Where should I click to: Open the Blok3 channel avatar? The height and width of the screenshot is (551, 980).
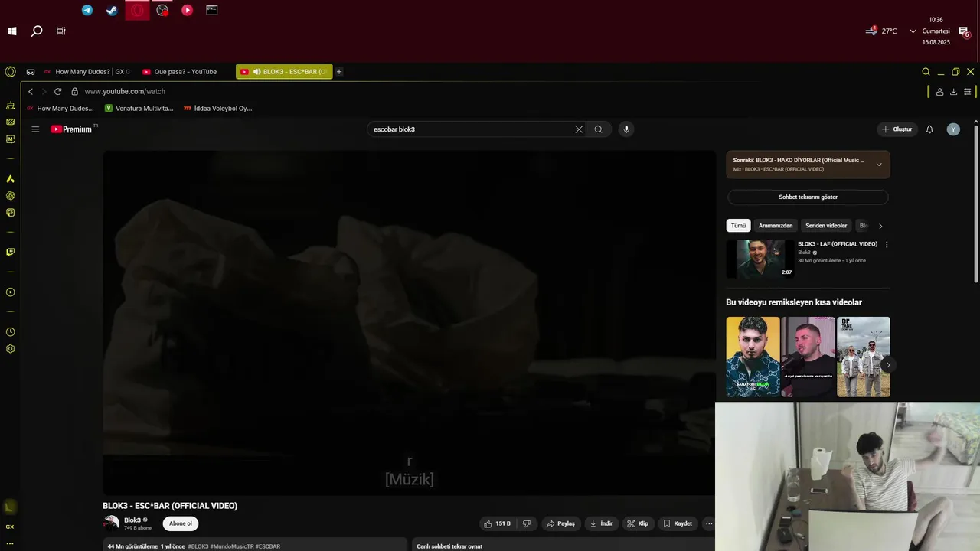pos(111,523)
